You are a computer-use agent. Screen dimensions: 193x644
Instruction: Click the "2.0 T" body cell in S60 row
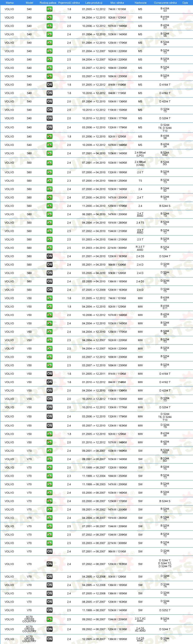pyautogui.click(x=140, y=172)
